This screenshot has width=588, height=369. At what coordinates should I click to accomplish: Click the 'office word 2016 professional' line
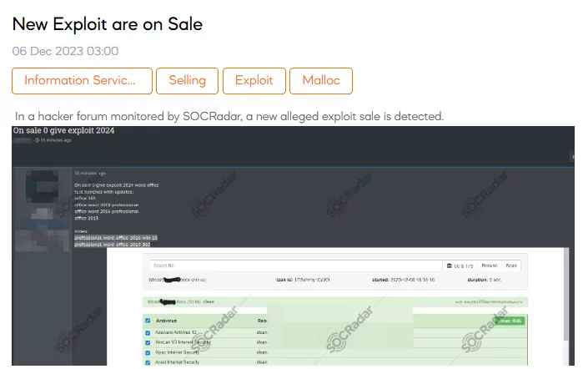point(107,211)
